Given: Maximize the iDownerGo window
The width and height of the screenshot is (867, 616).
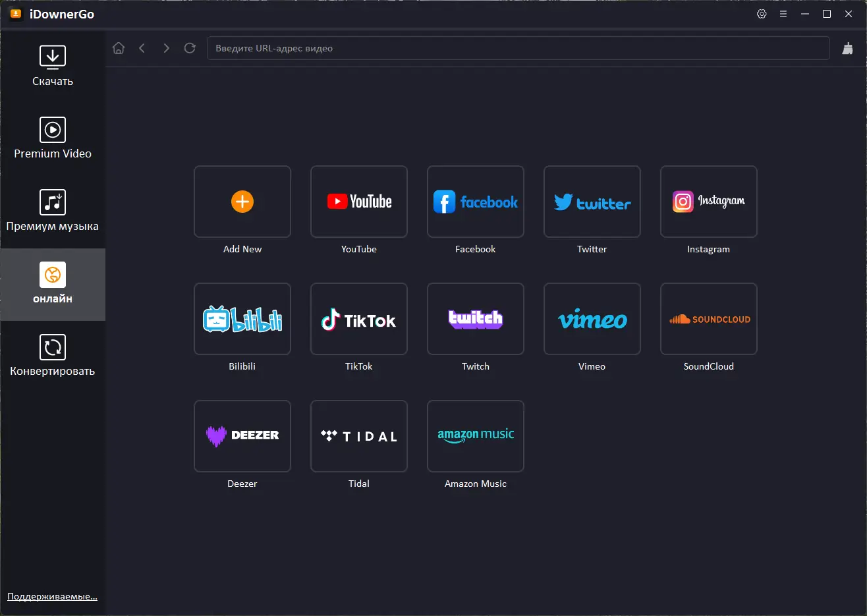Looking at the screenshot, I should (827, 14).
